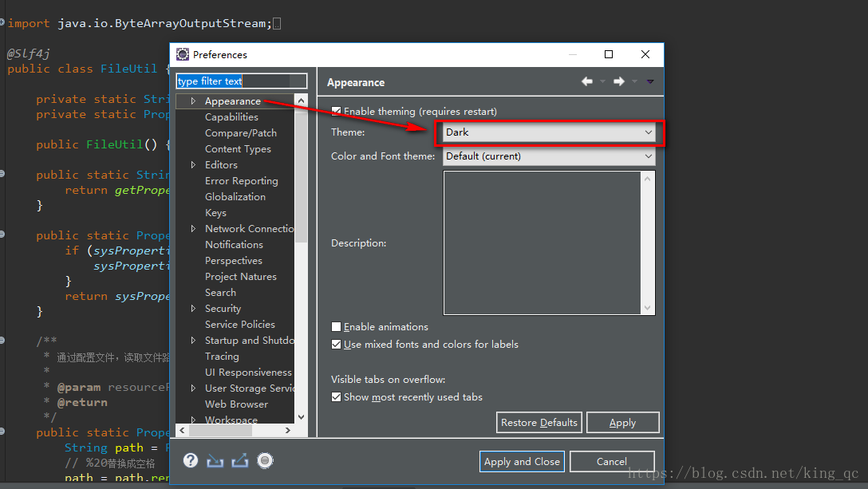
Task: Select Appearance in the preferences tree
Action: tap(232, 101)
